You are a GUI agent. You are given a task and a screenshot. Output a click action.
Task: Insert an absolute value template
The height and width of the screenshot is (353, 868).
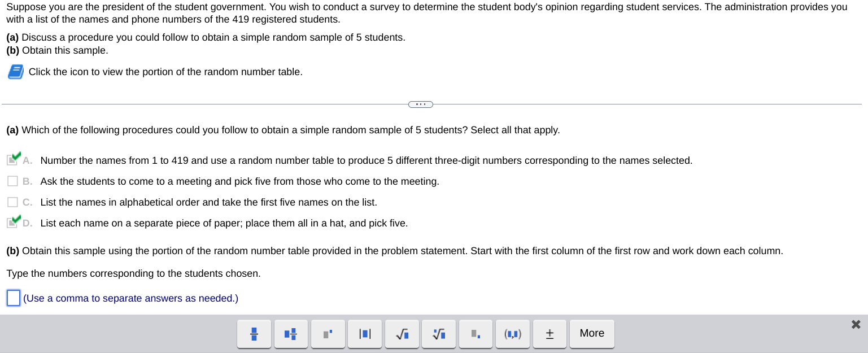(x=365, y=334)
